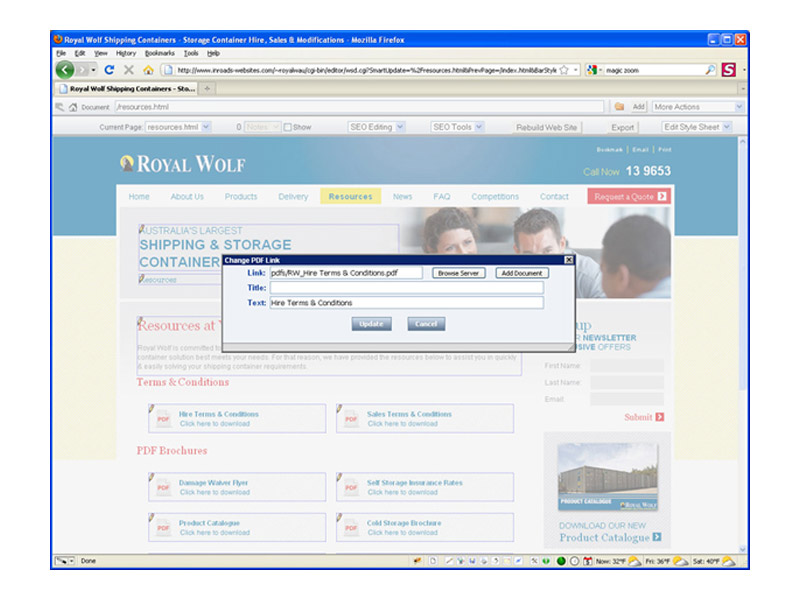Close the Change PDF Link dialog
Screen dimensions: 800x600
point(569,260)
